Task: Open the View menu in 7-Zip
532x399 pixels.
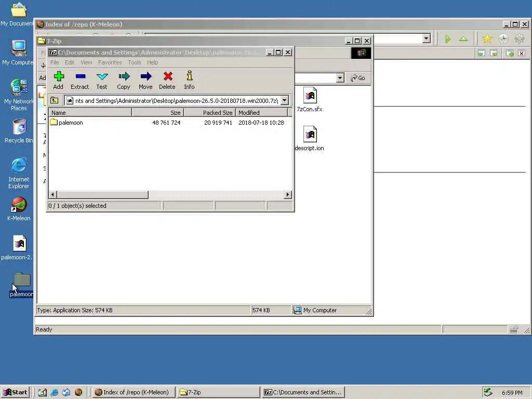Action: [x=86, y=62]
